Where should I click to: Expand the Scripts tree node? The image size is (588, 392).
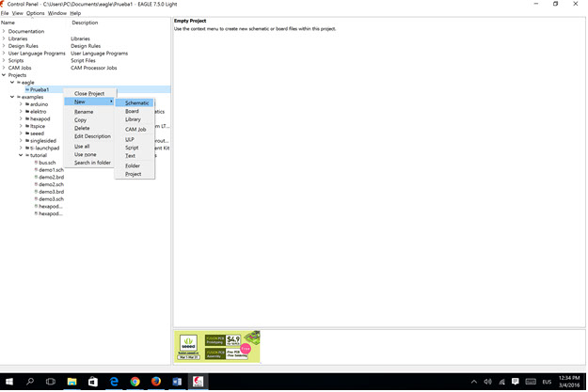click(x=4, y=60)
